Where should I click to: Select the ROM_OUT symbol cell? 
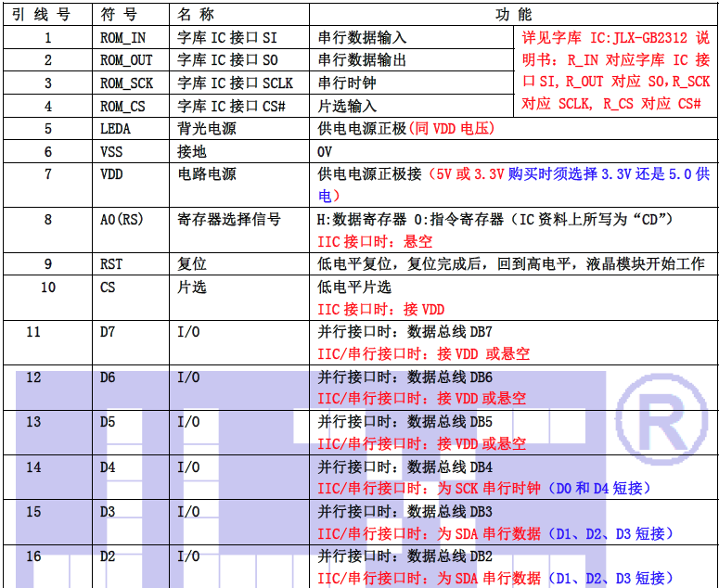pyautogui.click(x=125, y=60)
